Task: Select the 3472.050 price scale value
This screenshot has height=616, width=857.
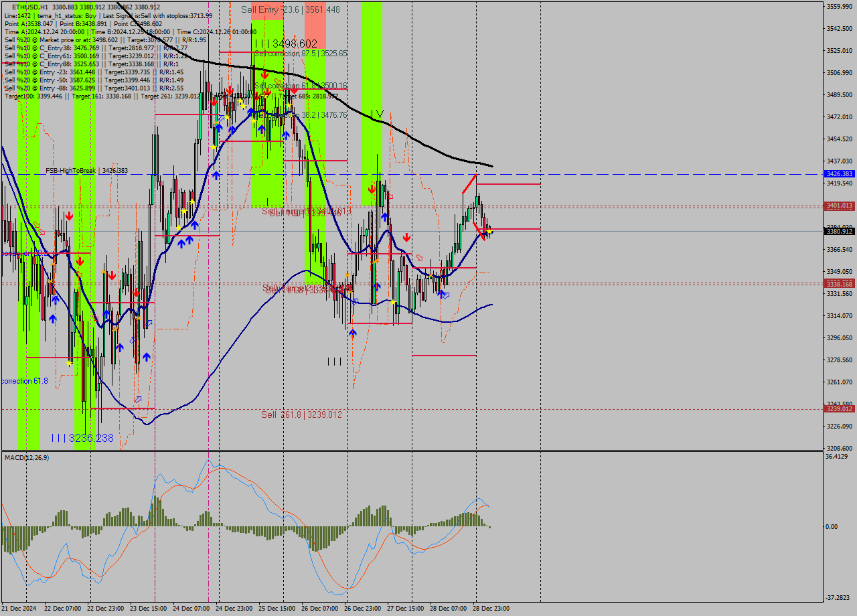Action: coord(840,117)
